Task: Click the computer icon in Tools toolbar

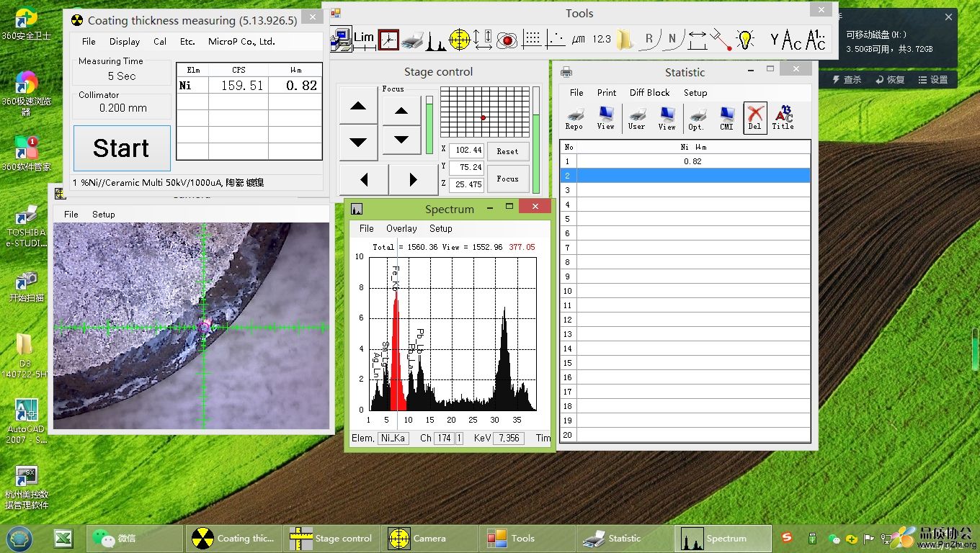Action: tap(342, 39)
